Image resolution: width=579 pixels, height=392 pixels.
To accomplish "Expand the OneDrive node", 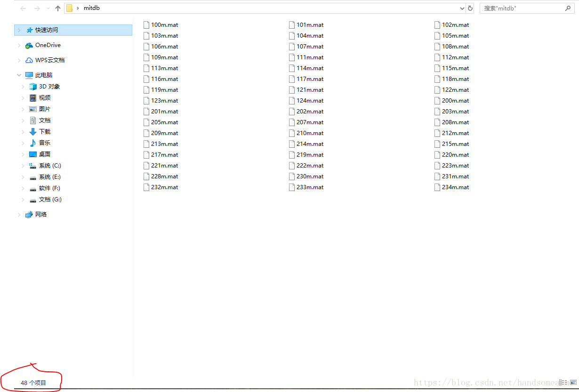I will point(19,45).
